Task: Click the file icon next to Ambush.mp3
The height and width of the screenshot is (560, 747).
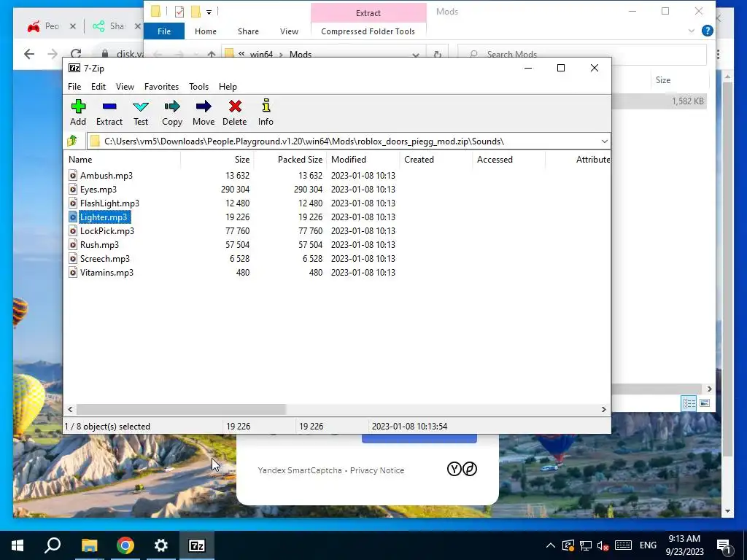Action: pos(73,175)
